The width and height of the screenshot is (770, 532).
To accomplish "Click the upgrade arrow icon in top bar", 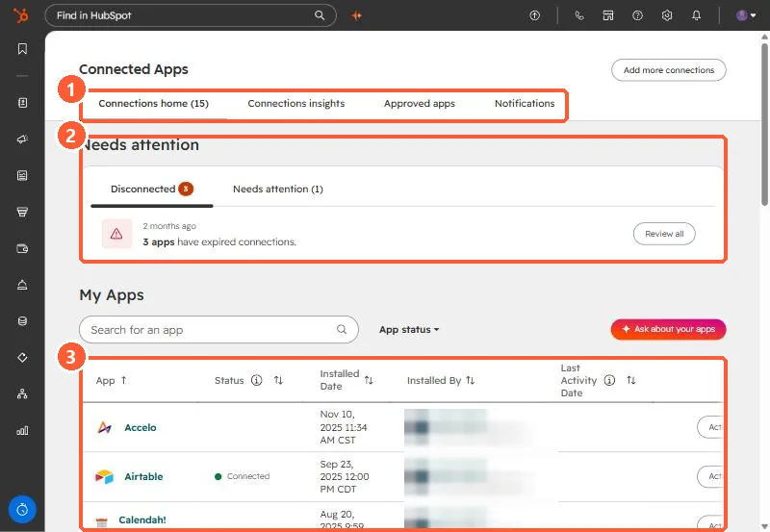I will pyautogui.click(x=535, y=15).
